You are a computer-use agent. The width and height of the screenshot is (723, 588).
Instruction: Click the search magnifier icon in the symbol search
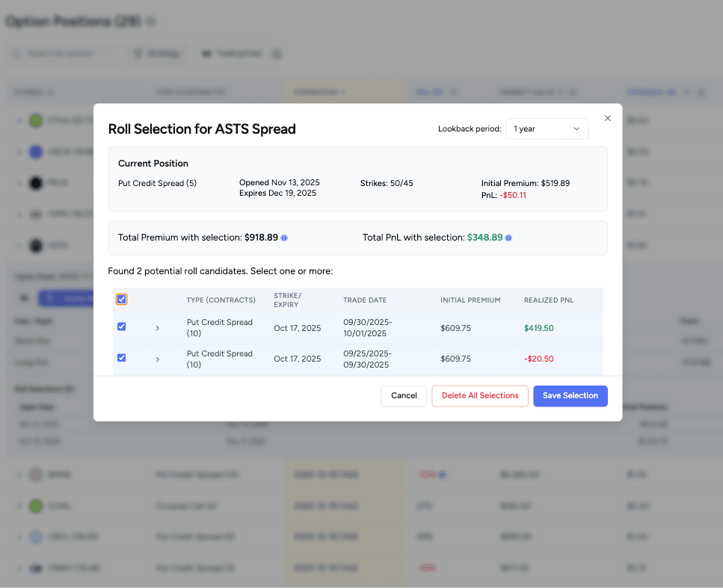click(16, 53)
